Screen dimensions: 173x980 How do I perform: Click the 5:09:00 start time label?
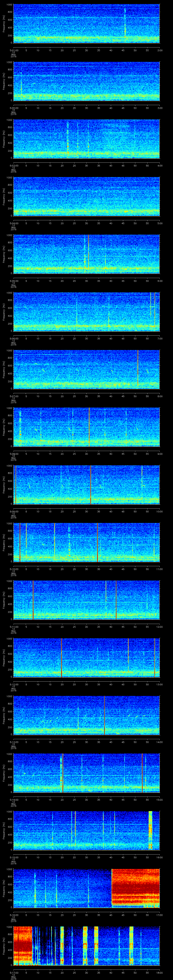pyautogui.click(x=14, y=511)
